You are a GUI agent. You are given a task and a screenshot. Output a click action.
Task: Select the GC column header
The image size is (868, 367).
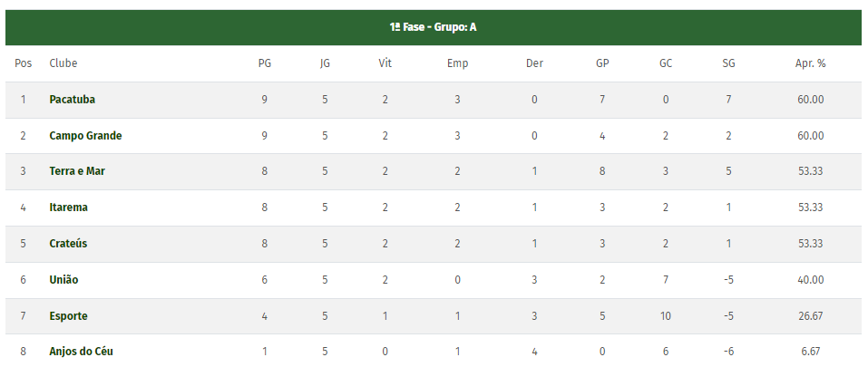point(666,63)
